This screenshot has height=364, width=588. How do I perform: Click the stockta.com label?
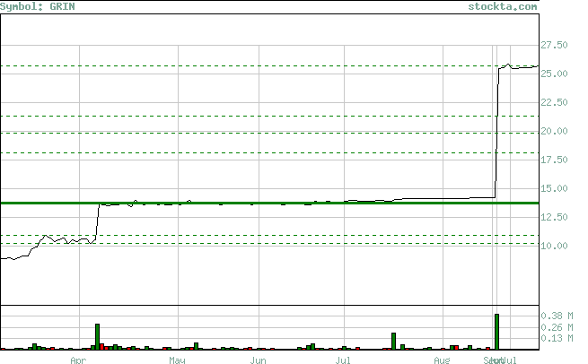click(503, 6)
